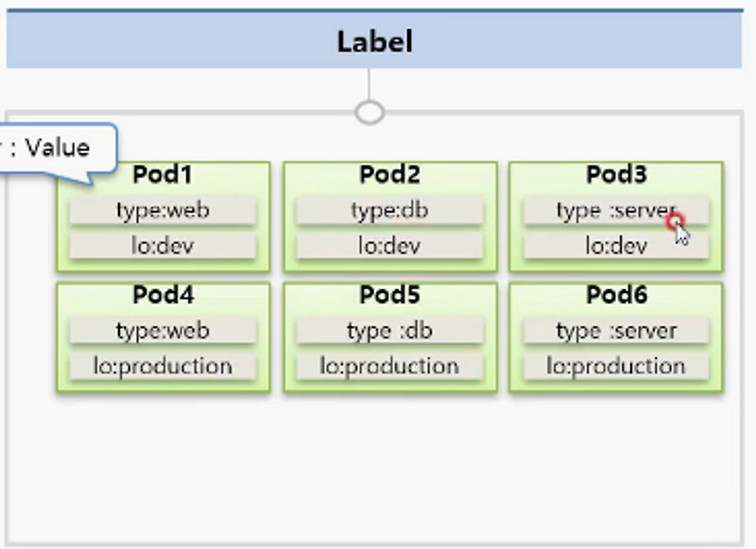Image resolution: width=756 pixels, height=549 pixels.
Task: Select the Pod1 title
Action: coord(163,175)
